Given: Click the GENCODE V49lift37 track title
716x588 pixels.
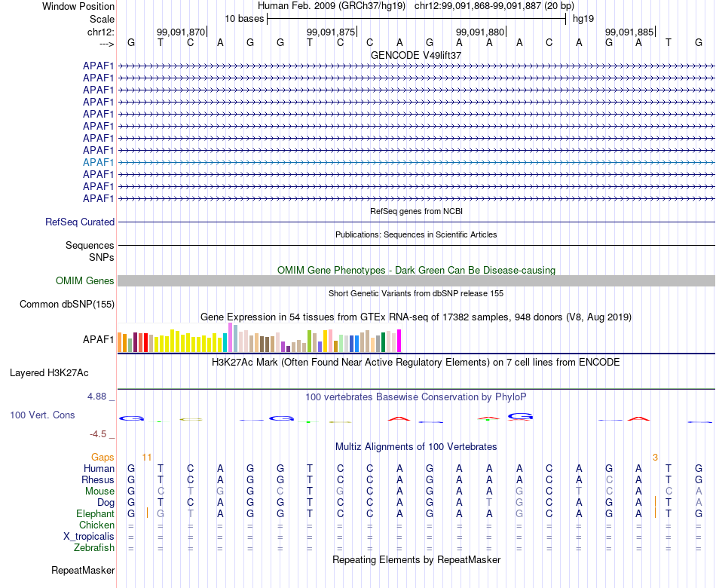Looking at the screenshot, I should pos(416,55).
